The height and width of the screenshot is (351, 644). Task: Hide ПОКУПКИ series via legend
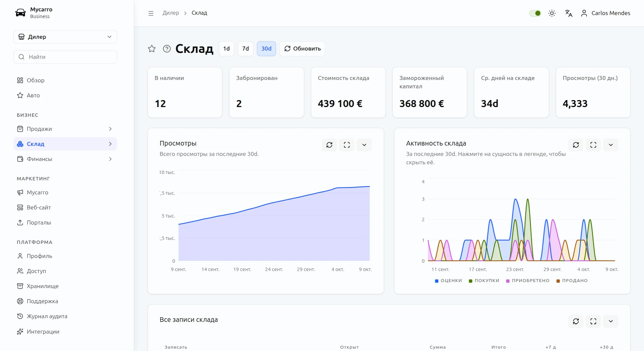tap(484, 281)
